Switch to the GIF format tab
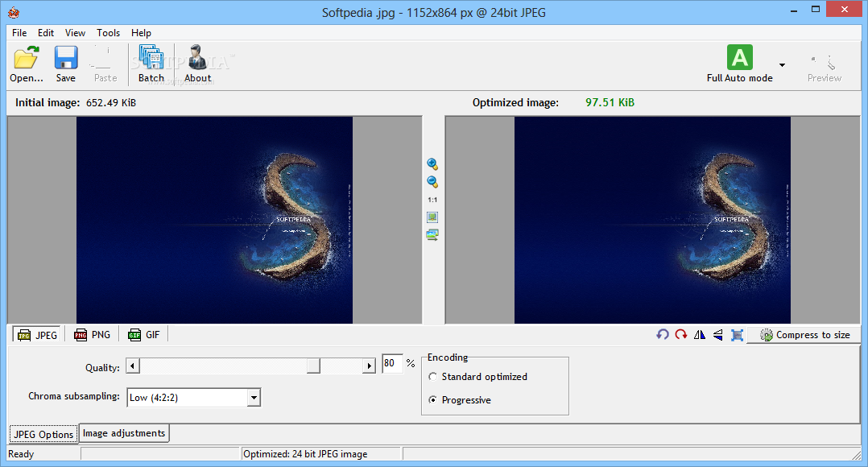 pos(144,335)
